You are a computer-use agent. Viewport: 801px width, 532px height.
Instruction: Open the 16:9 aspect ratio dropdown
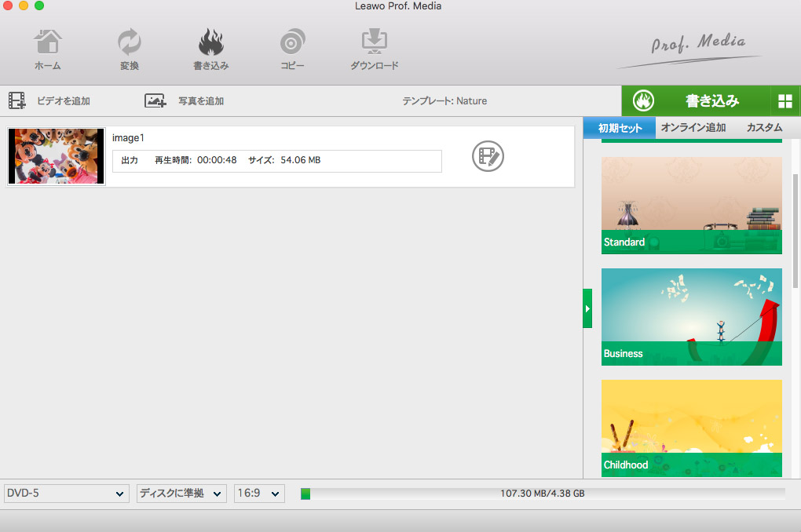tap(259, 494)
